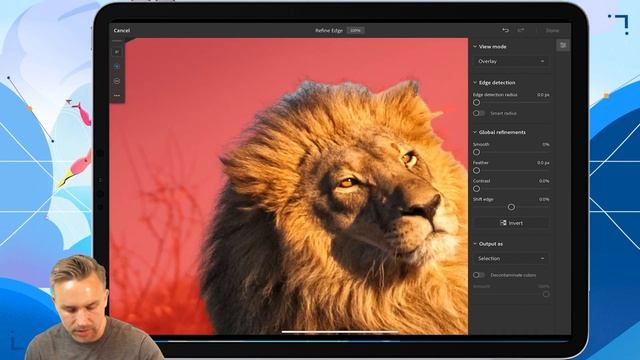The height and width of the screenshot is (360, 640).
Task: Click the Refine Edge title
Action: [329, 31]
